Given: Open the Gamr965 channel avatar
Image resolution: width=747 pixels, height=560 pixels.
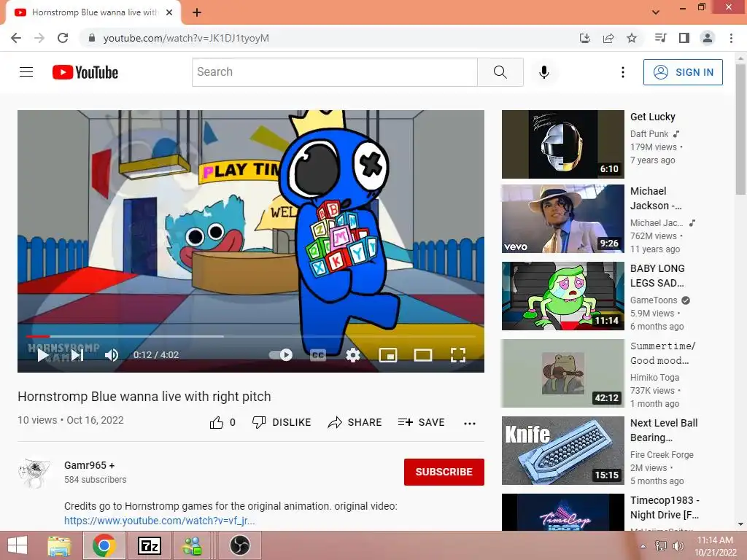Looking at the screenshot, I should [34, 474].
